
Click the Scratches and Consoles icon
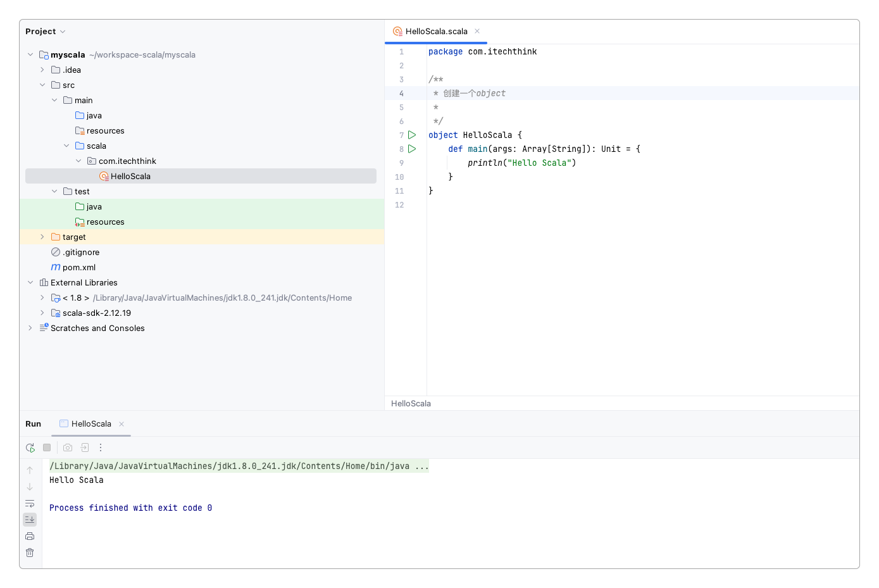pos(44,328)
